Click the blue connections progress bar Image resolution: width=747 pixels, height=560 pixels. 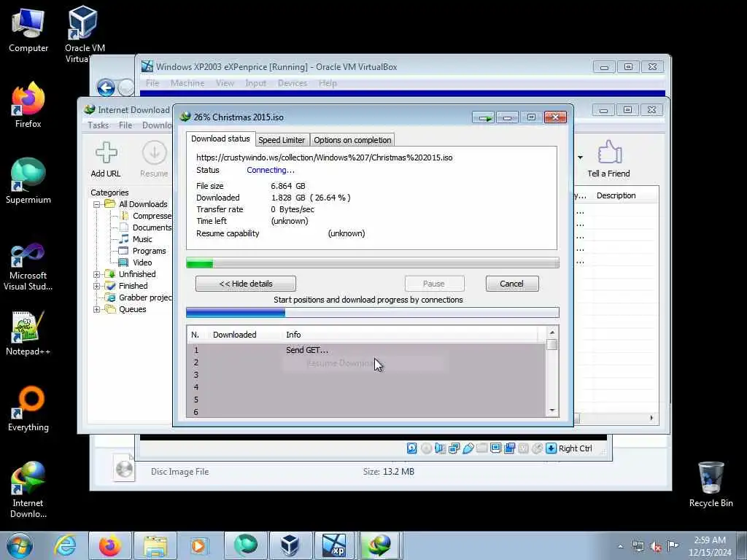point(373,312)
